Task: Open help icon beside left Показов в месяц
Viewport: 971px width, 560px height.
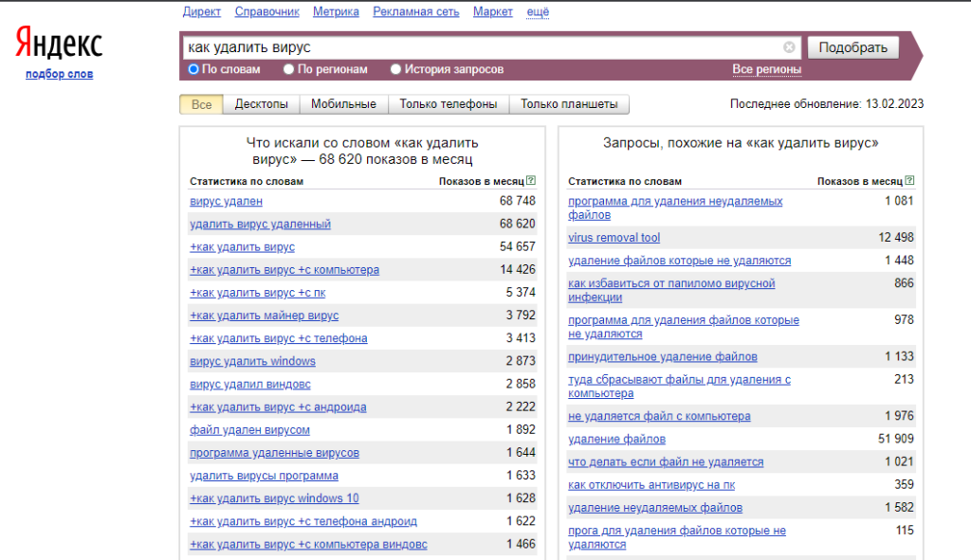Action: [531, 181]
